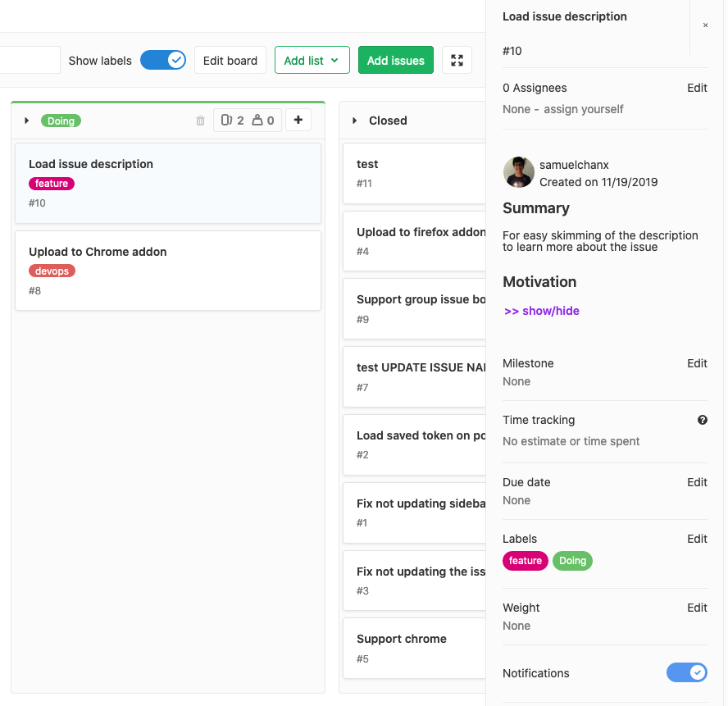Click assign yourself link
This screenshot has width=728, height=706.
point(583,109)
